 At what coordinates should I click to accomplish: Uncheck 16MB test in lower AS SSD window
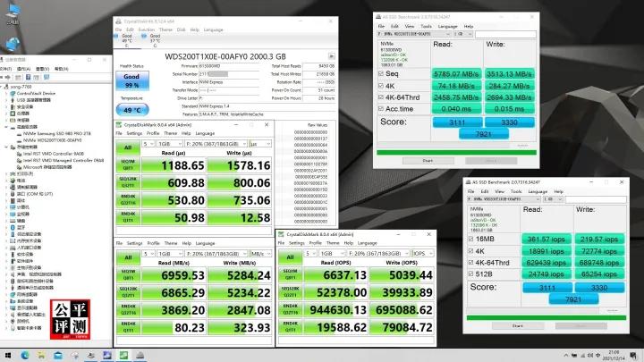click(x=470, y=239)
